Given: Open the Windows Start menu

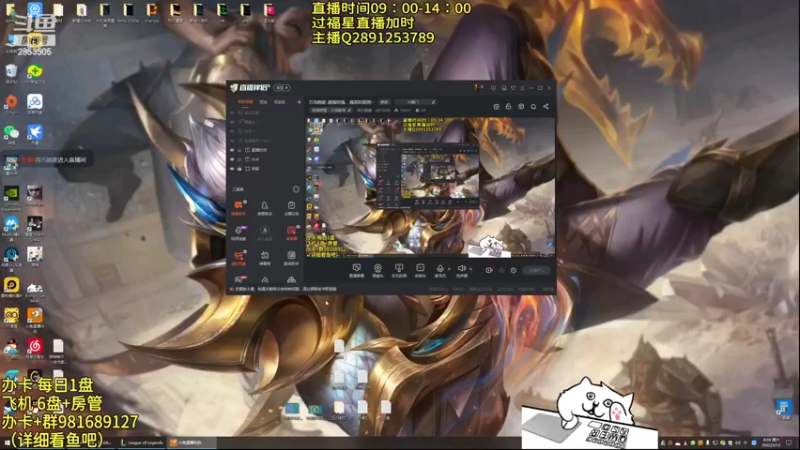Looking at the screenshot, I should [x=7, y=442].
